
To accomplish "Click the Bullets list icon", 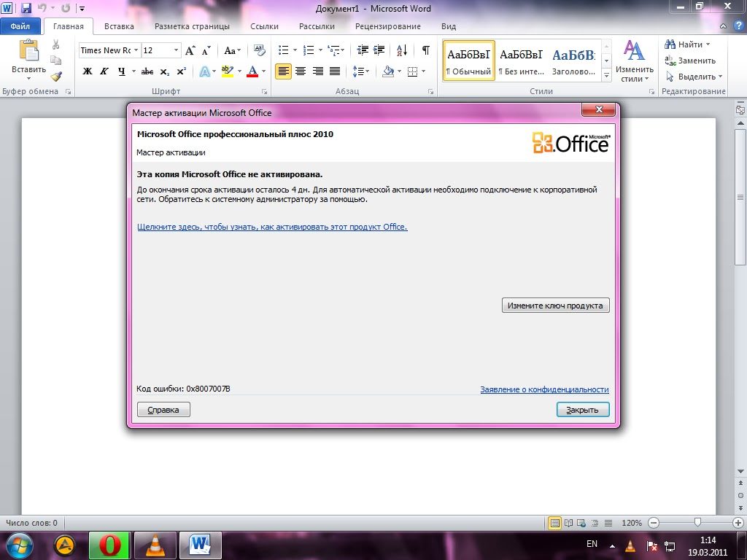I will (x=284, y=50).
